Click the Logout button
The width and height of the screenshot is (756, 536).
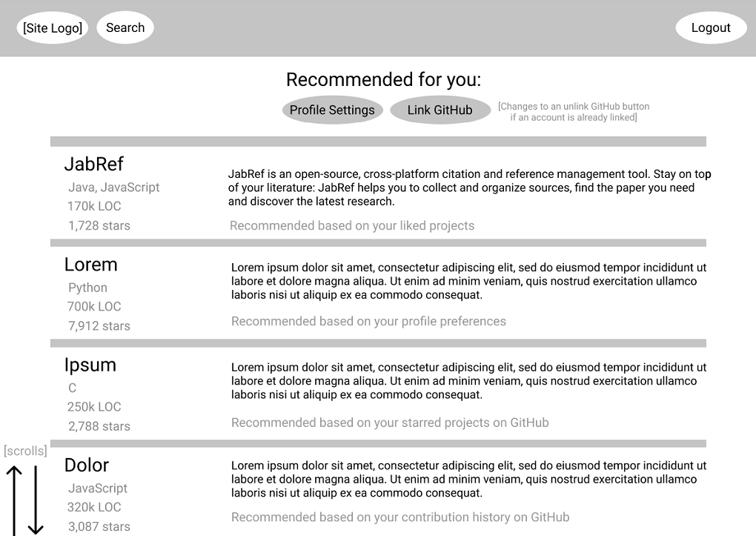pos(711,27)
